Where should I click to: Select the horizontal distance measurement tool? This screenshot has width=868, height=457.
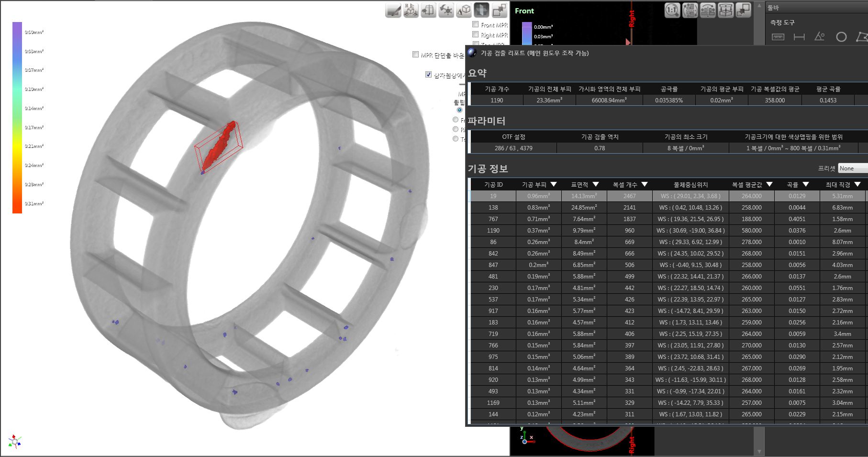799,37
